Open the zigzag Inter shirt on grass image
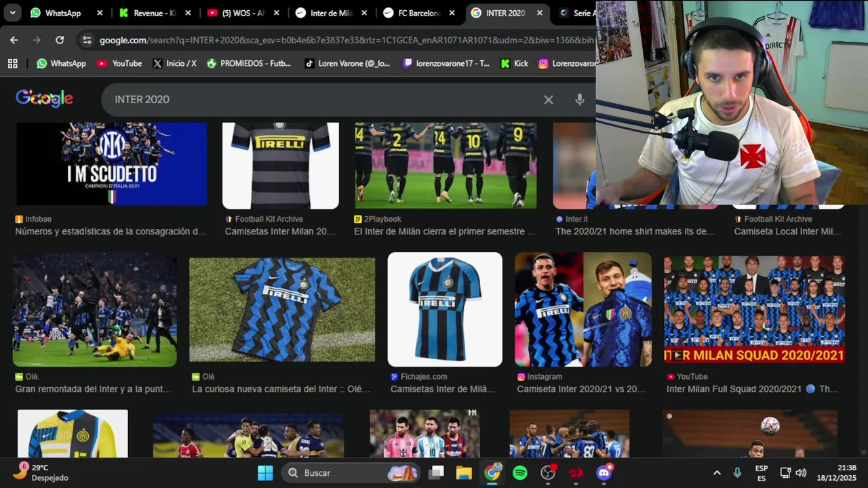 (x=282, y=310)
